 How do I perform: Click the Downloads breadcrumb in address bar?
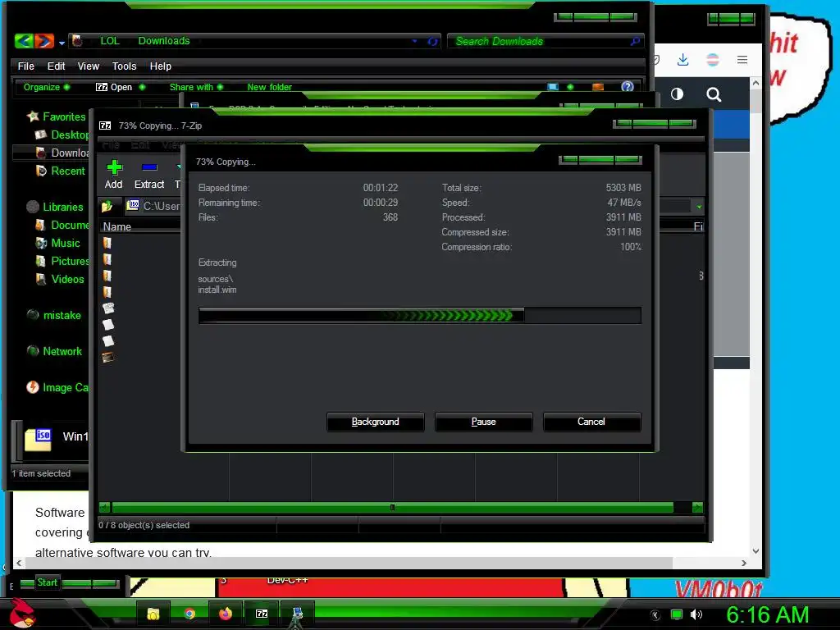pos(164,41)
